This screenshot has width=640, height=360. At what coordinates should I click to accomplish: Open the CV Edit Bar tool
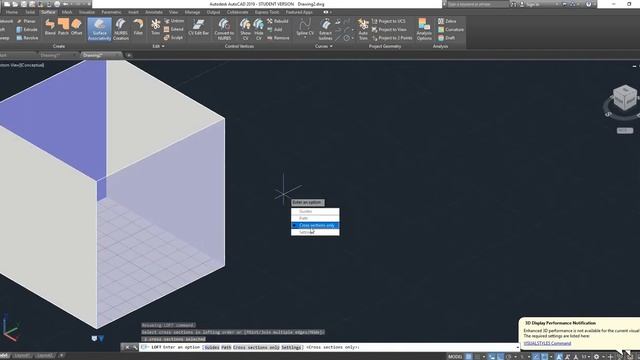coord(198,27)
